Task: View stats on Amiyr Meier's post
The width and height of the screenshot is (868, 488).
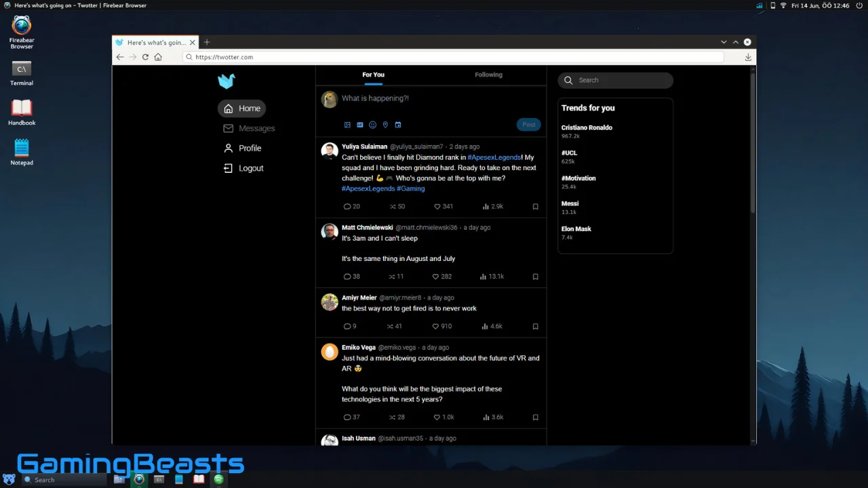Action: [x=492, y=326]
